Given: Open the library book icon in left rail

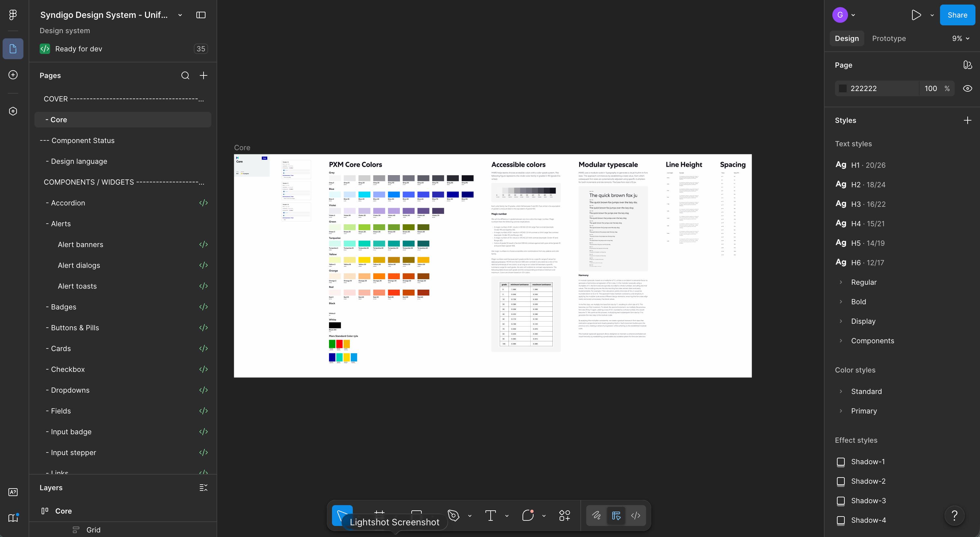Looking at the screenshot, I should coord(13,518).
